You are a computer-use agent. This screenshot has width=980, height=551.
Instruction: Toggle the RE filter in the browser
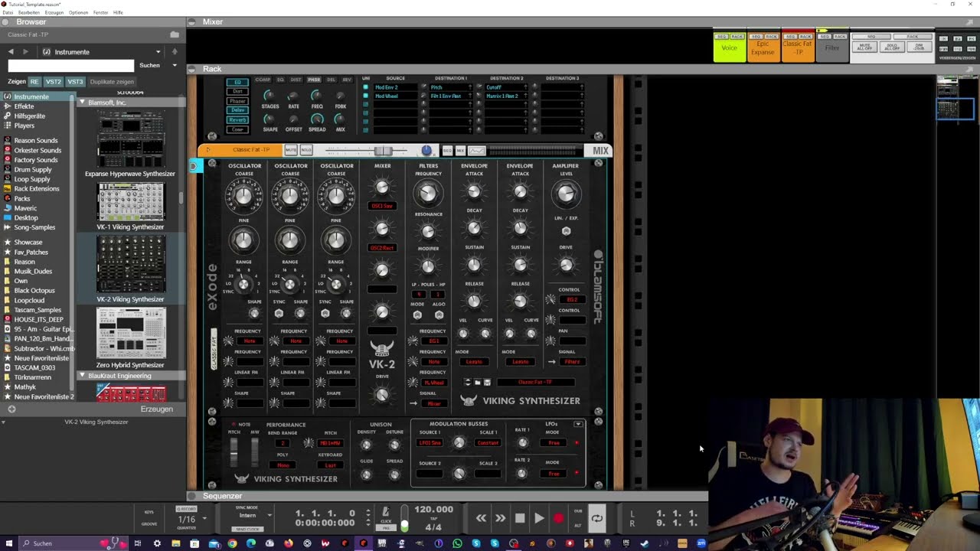coord(34,81)
